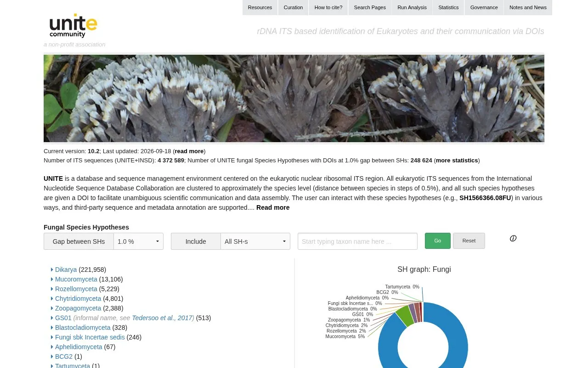Click in the taxon name search field
The height and width of the screenshot is (368, 588).
click(357, 241)
